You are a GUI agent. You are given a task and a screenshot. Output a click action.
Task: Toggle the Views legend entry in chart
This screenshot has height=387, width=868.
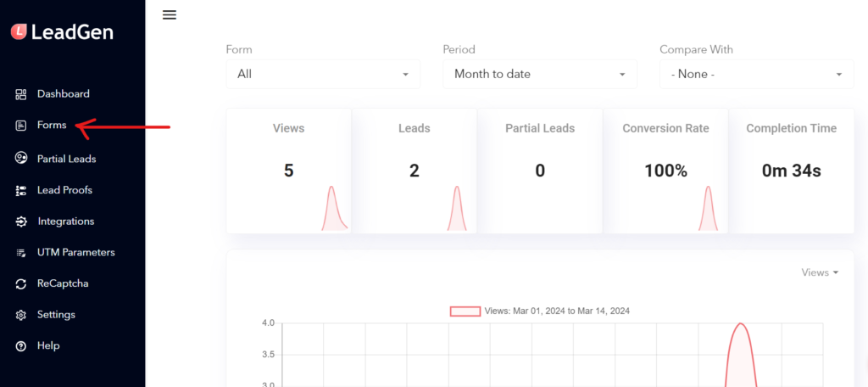click(x=540, y=311)
